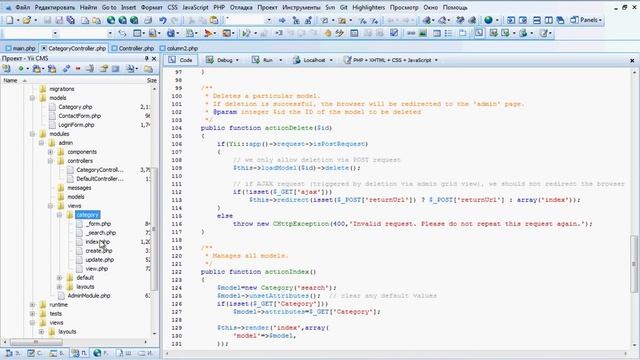Click the code editor vertical scrollbar thumb

634,264
